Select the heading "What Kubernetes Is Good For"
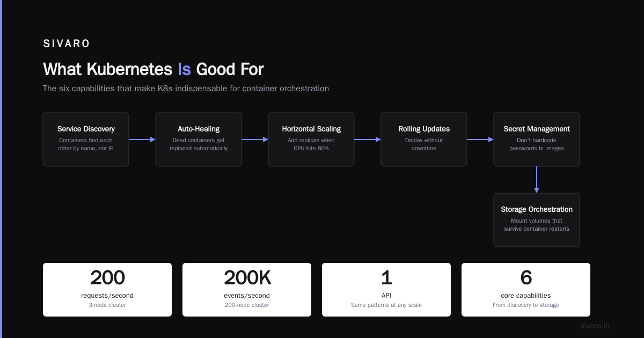 (153, 69)
